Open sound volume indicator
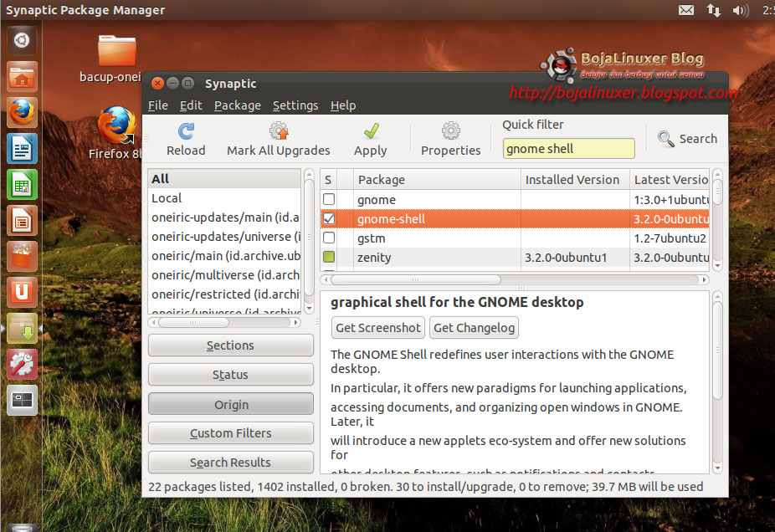 coord(741,10)
